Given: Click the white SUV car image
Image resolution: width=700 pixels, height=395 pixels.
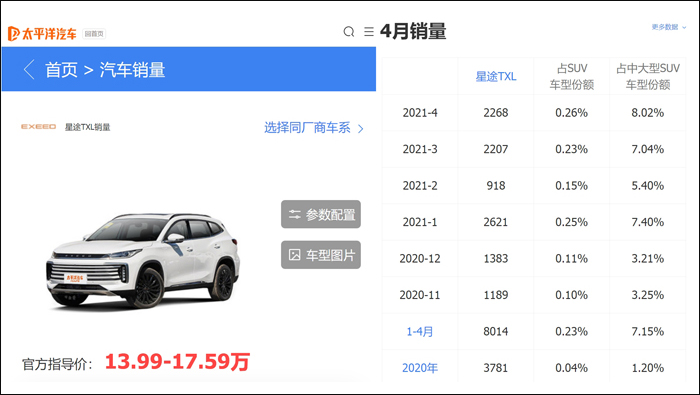Looking at the screenshot, I should pos(143,261).
